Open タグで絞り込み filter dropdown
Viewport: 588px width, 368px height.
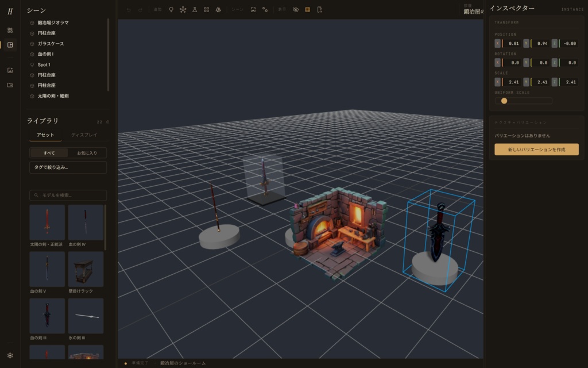(x=68, y=167)
